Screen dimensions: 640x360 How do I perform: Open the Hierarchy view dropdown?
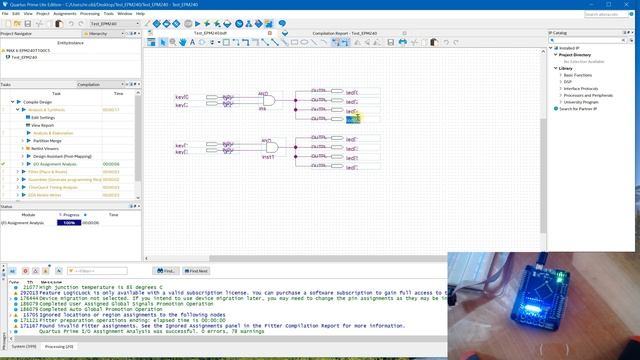point(104,33)
